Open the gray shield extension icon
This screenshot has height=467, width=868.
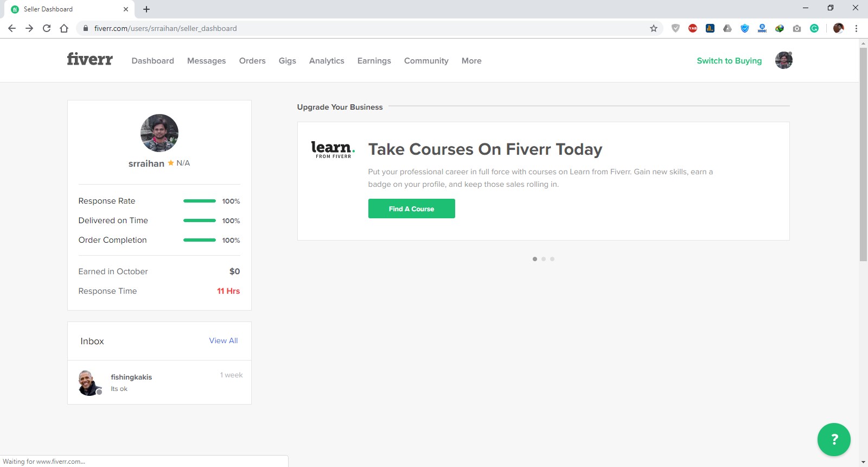pyautogui.click(x=675, y=28)
